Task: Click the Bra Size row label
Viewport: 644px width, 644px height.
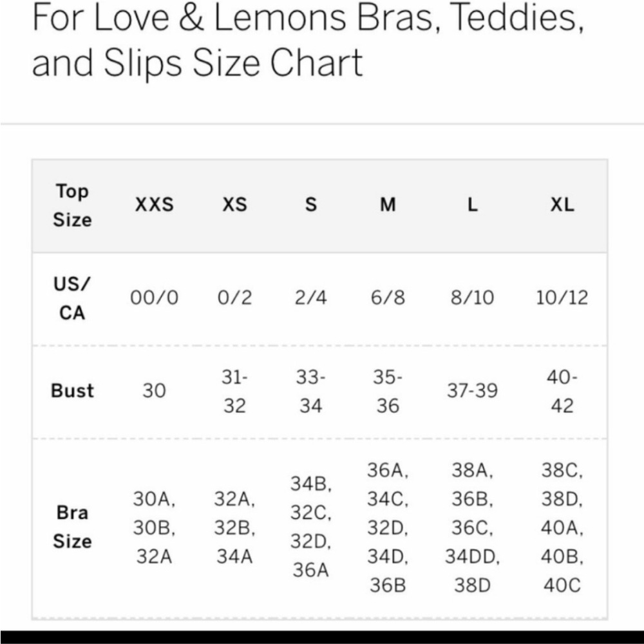Action: (72, 527)
